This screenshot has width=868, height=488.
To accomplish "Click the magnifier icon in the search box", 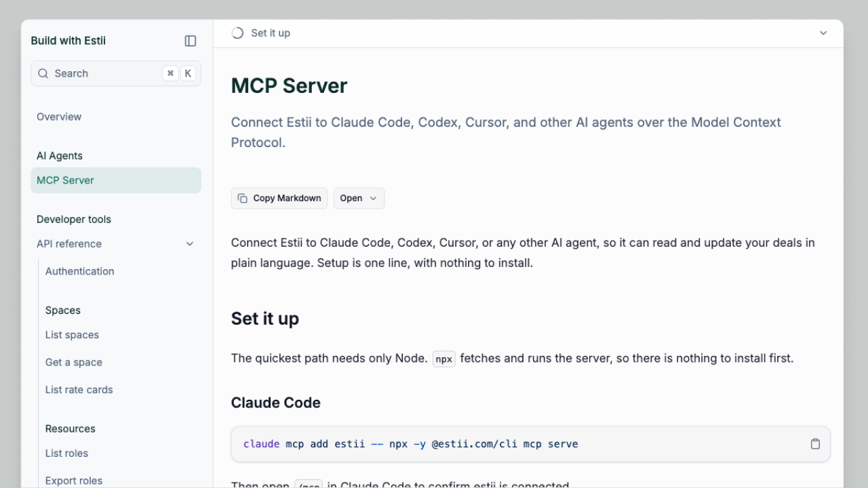I will (43, 73).
